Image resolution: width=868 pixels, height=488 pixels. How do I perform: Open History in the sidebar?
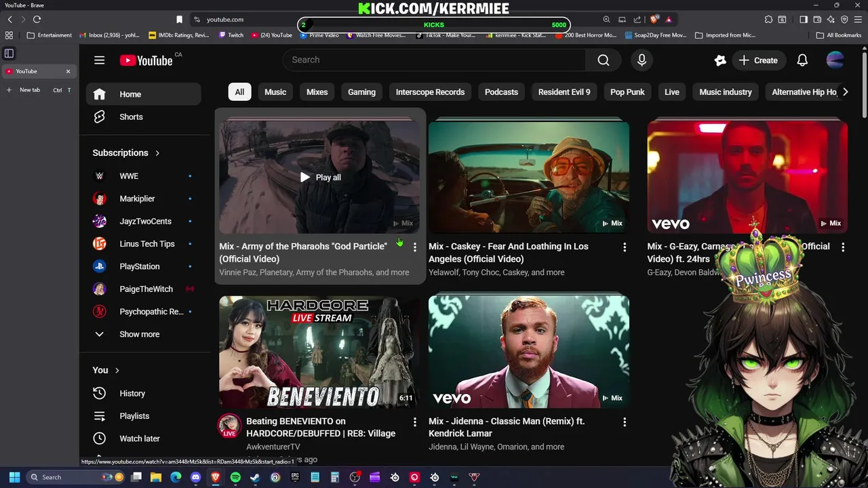143,393
